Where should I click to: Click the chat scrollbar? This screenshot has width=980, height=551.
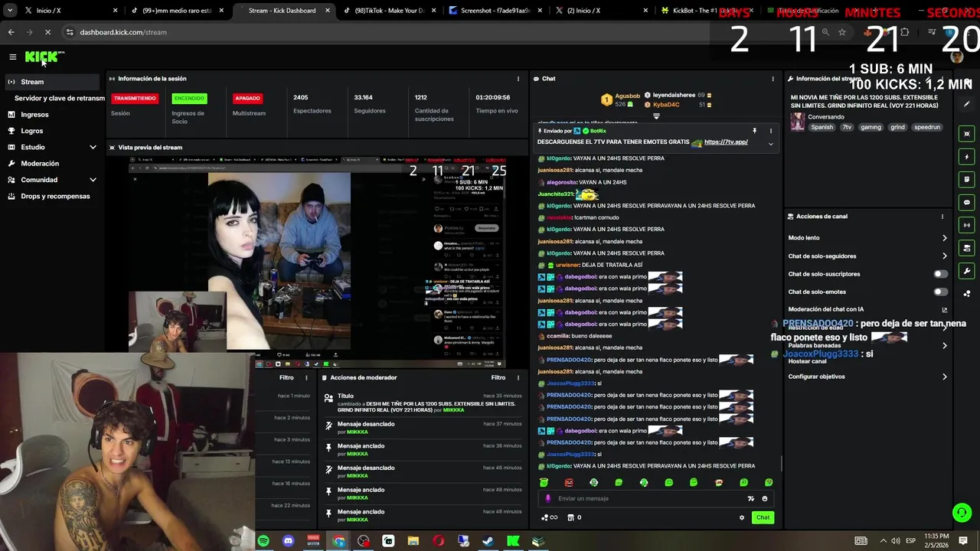pos(781,464)
